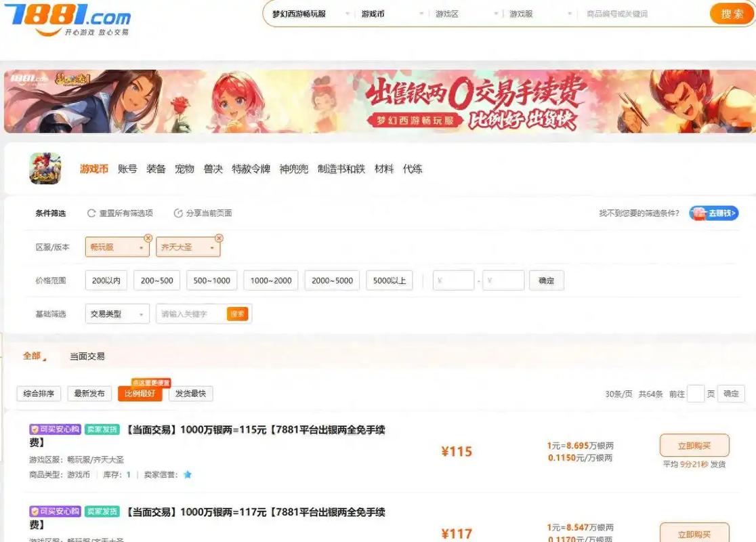Choose price range 2000~5000
The image size is (756, 542).
(x=332, y=280)
